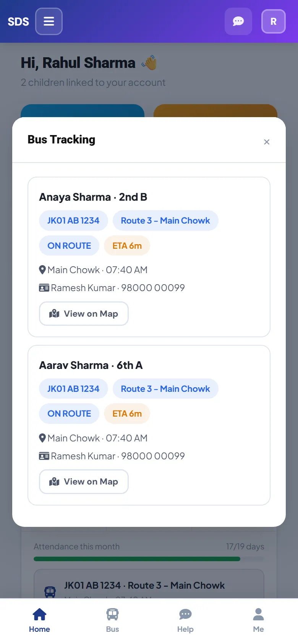Switch to the Bus tab

pyautogui.click(x=112, y=621)
